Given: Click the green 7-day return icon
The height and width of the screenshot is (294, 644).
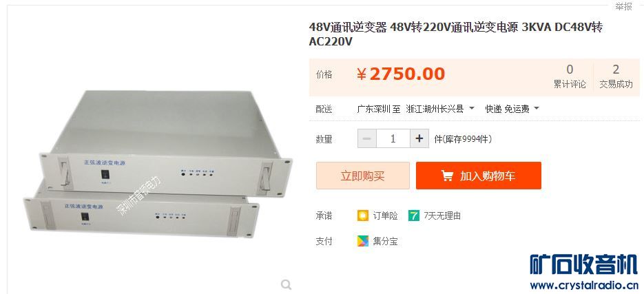Looking at the screenshot, I should [x=414, y=216].
